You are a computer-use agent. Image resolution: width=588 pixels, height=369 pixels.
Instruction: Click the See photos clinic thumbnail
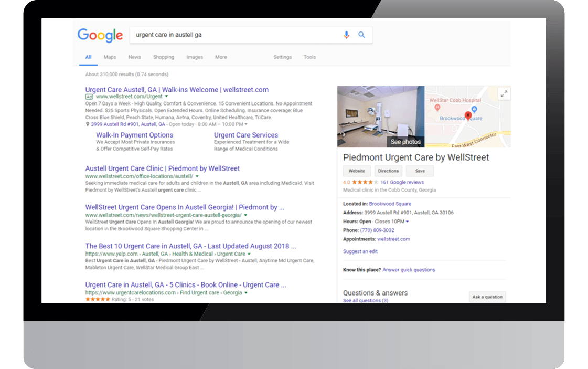[x=381, y=117]
